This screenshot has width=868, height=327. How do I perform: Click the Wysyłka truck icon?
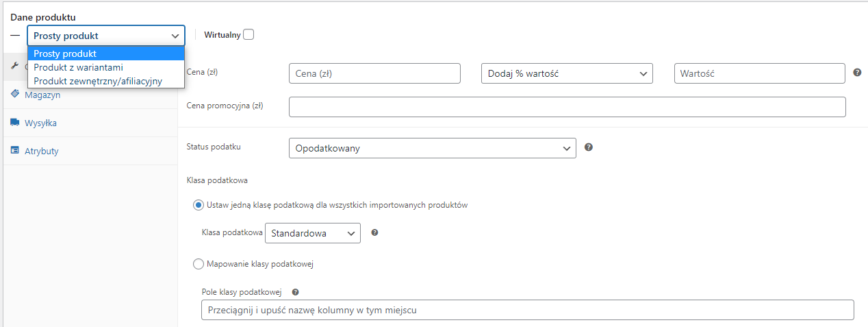tap(14, 123)
